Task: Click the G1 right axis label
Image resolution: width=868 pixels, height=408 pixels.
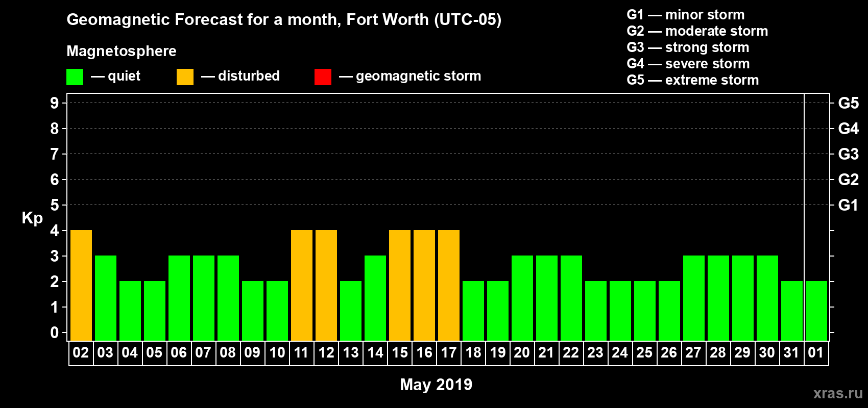Action: pyautogui.click(x=849, y=205)
